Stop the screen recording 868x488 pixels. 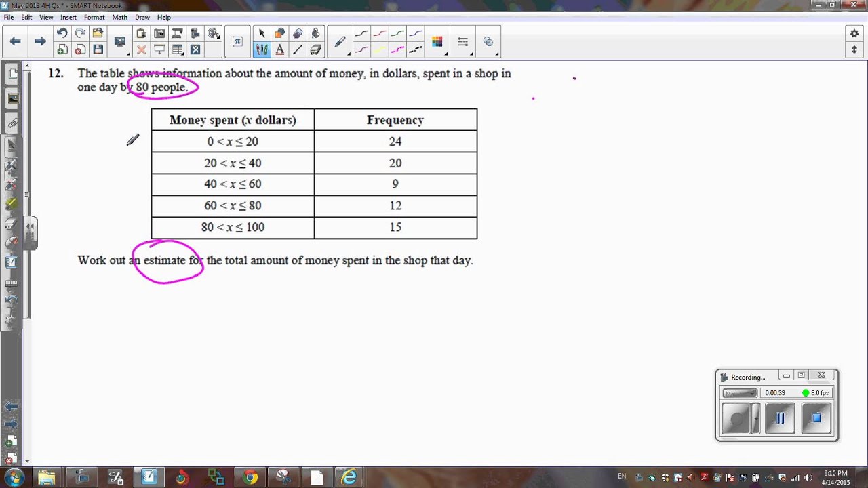coord(816,419)
